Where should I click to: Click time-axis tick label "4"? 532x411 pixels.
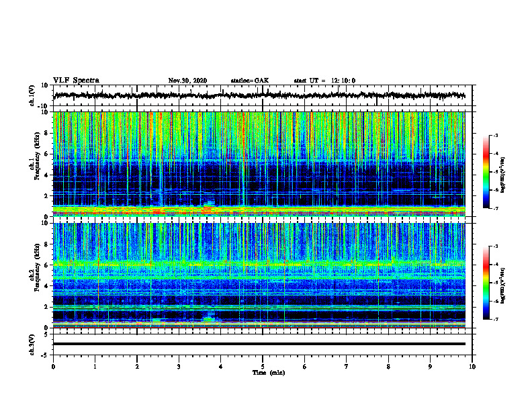tap(221, 367)
